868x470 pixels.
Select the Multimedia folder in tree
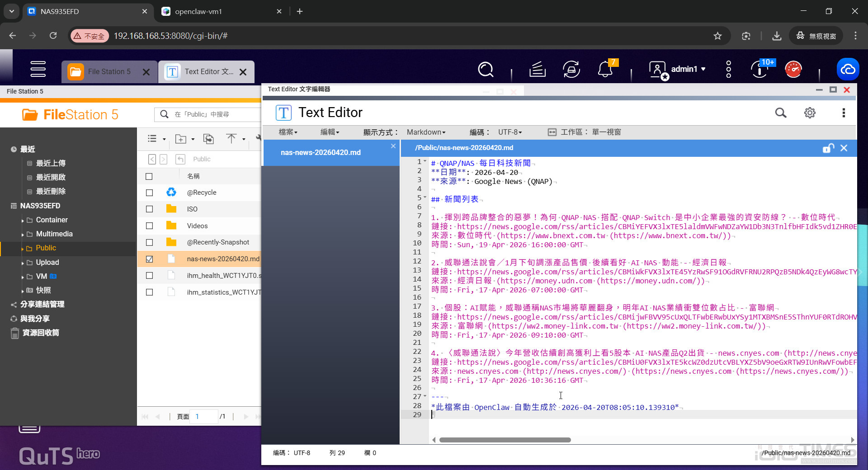click(x=54, y=234)
